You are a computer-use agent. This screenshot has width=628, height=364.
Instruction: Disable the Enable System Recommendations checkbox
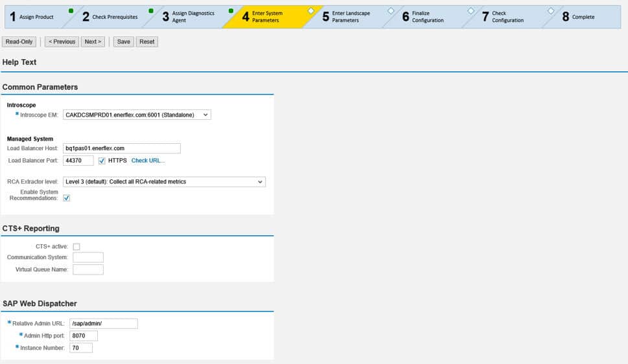(67, 198)
